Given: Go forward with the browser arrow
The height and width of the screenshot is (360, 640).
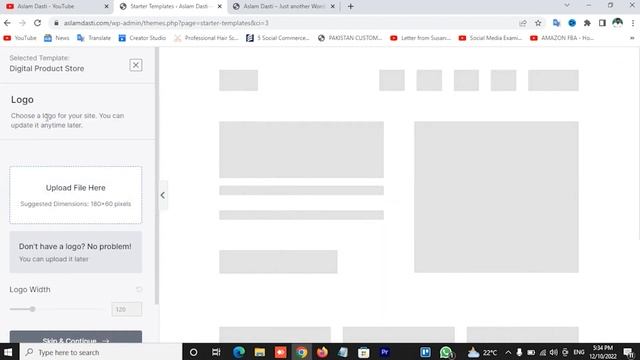Looking at the screenshot, I should [22, 23].
